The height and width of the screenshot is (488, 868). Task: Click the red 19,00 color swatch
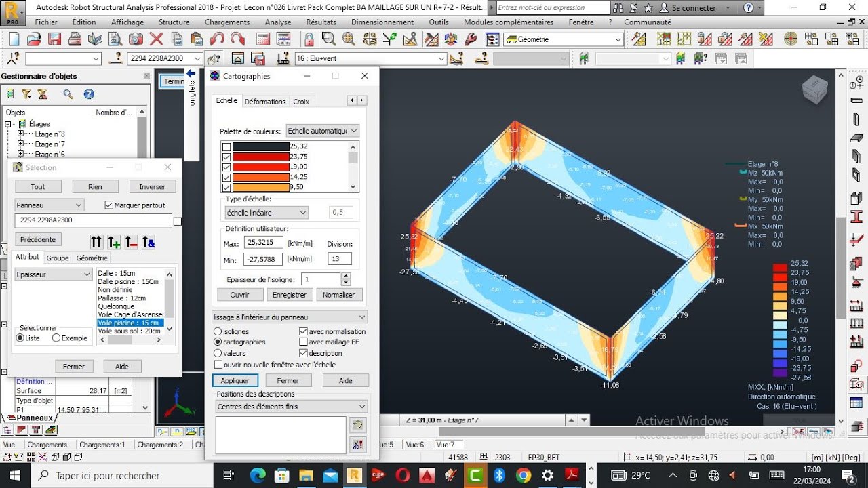tap(260, 167)
